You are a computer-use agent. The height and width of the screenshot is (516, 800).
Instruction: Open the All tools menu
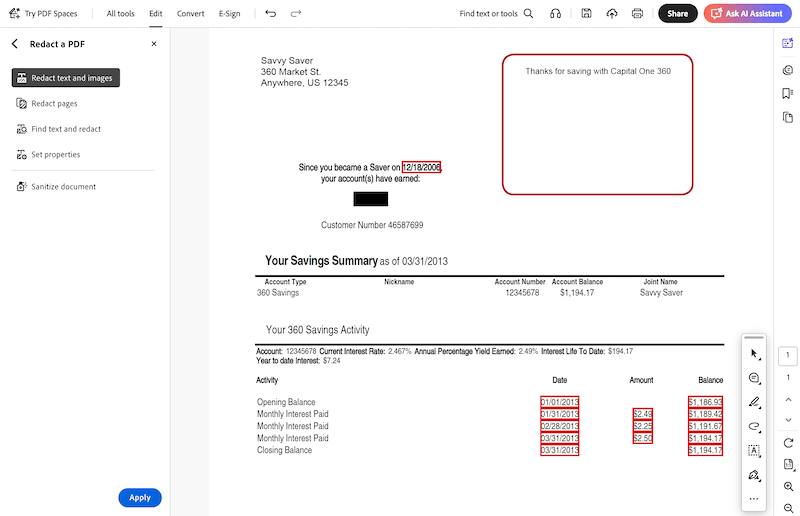click(120, 14)
